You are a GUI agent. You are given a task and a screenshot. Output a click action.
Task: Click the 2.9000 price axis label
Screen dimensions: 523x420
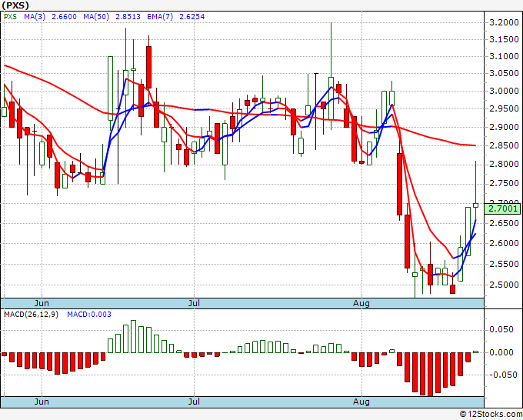point(504,127)
